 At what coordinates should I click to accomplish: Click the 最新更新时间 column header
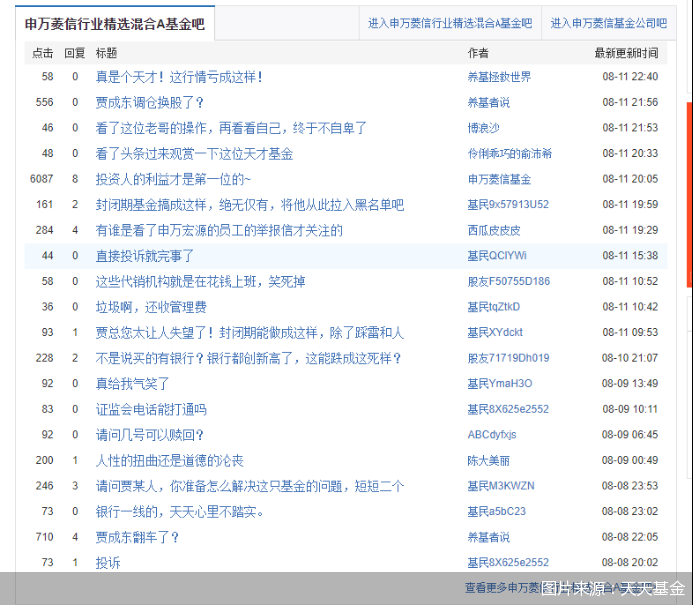pyautogui.click(x=626, y=53)
